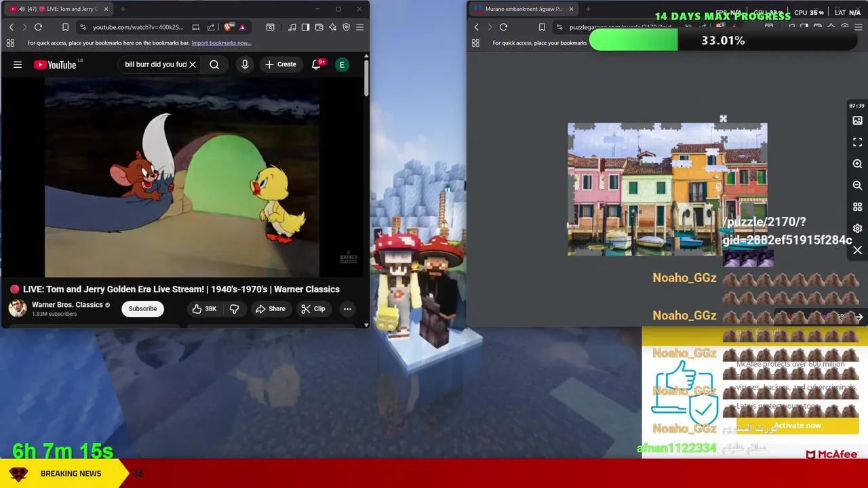Select the LIVE: Tom and Jerry browser tab
The image size is (868, 488).
pos(60,9)
